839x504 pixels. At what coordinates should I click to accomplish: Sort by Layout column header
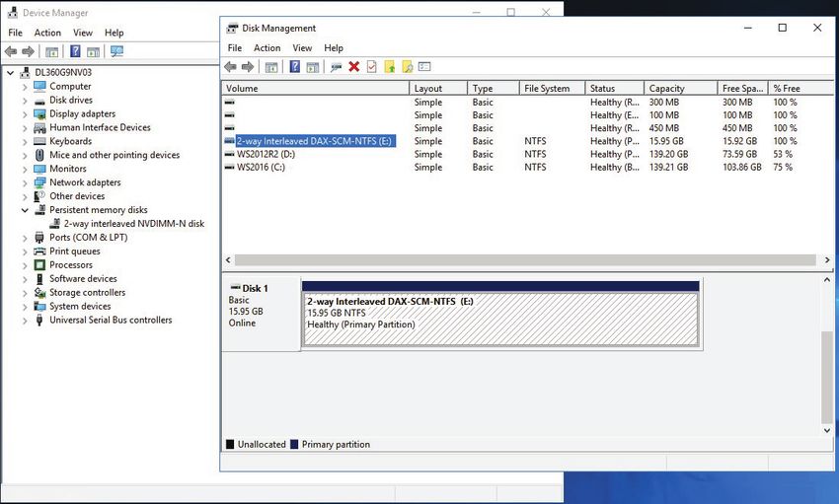438,88
